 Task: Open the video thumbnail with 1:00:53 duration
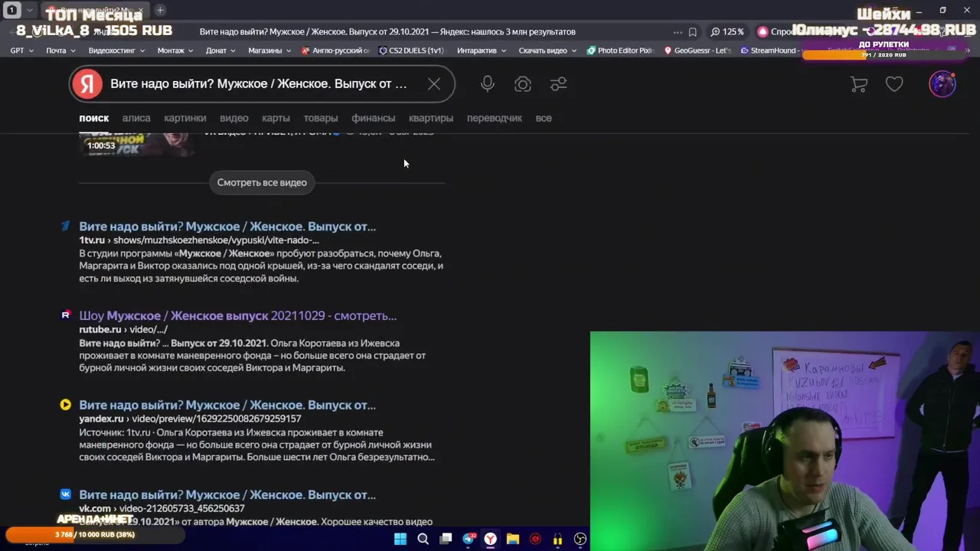(136, 144)
